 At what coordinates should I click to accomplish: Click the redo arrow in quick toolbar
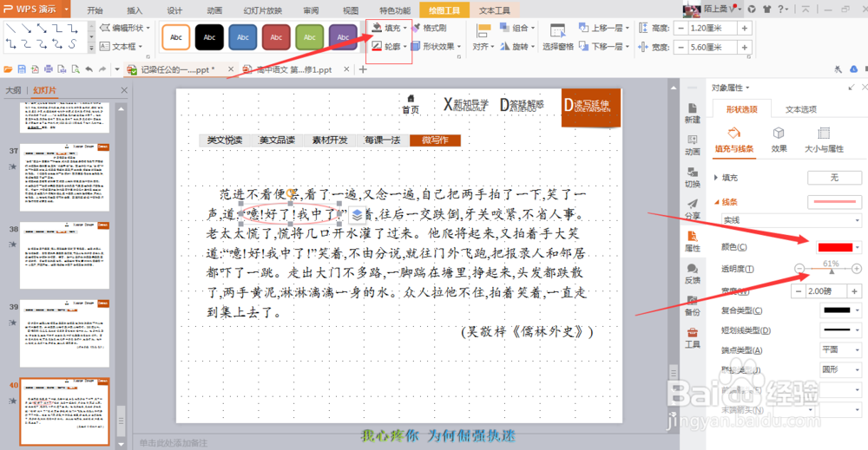click(x=102, y=69)
